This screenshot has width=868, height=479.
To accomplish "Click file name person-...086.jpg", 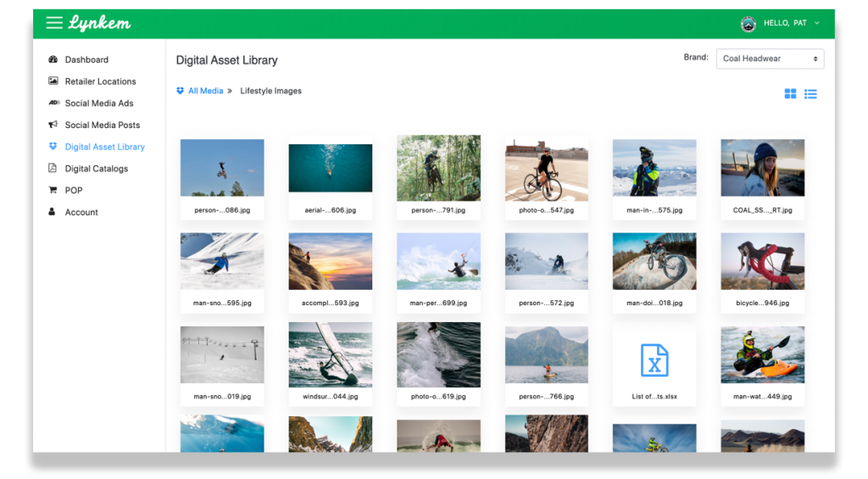I will coord(222,210).
